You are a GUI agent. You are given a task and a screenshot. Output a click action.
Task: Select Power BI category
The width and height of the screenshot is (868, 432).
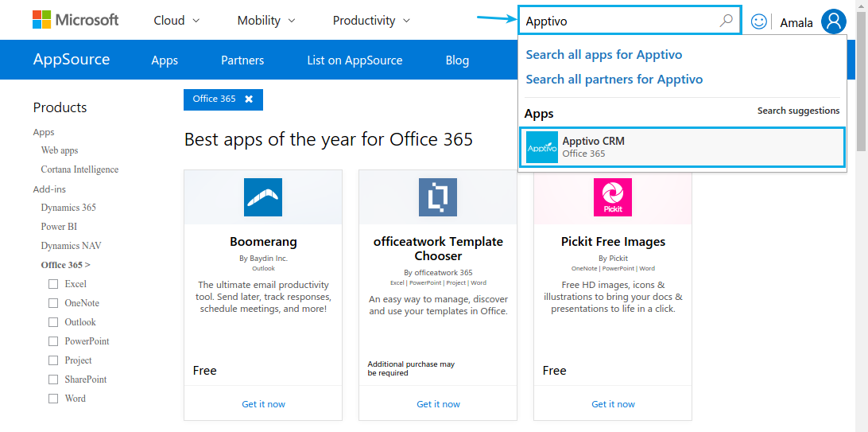click(x=59, y=227)
